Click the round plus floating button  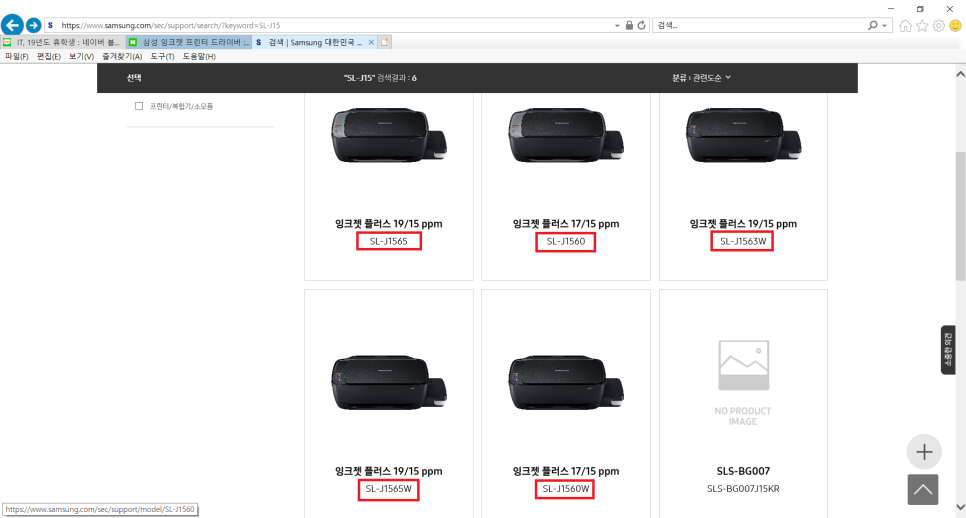click(x=923, y=452)
